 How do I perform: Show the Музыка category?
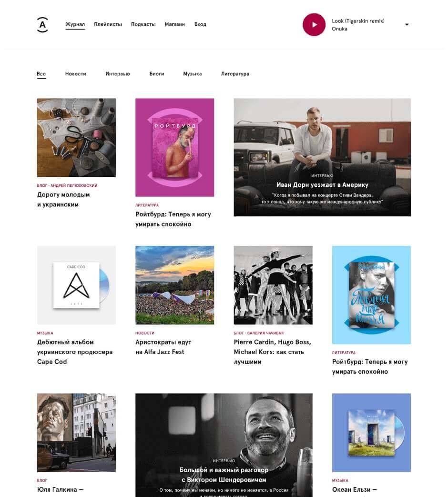coord(193,74)
